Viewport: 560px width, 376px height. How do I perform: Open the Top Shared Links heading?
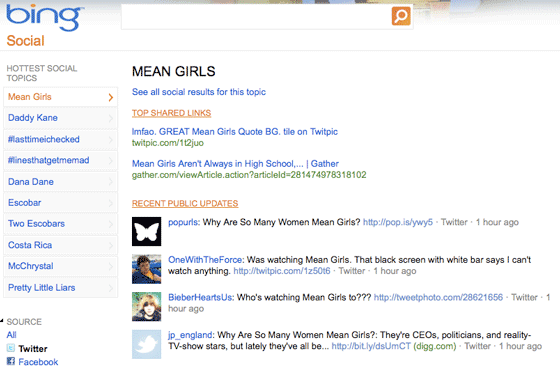pos(171,113)
